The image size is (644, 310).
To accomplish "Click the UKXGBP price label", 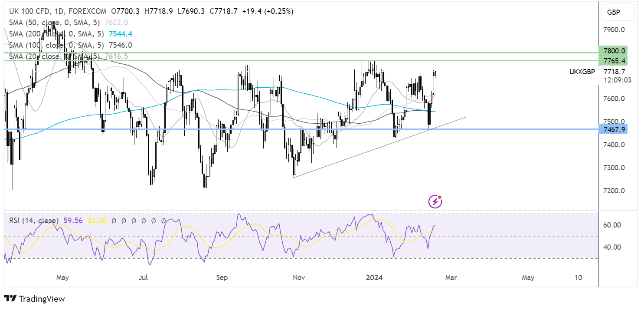I will [582, 72].
